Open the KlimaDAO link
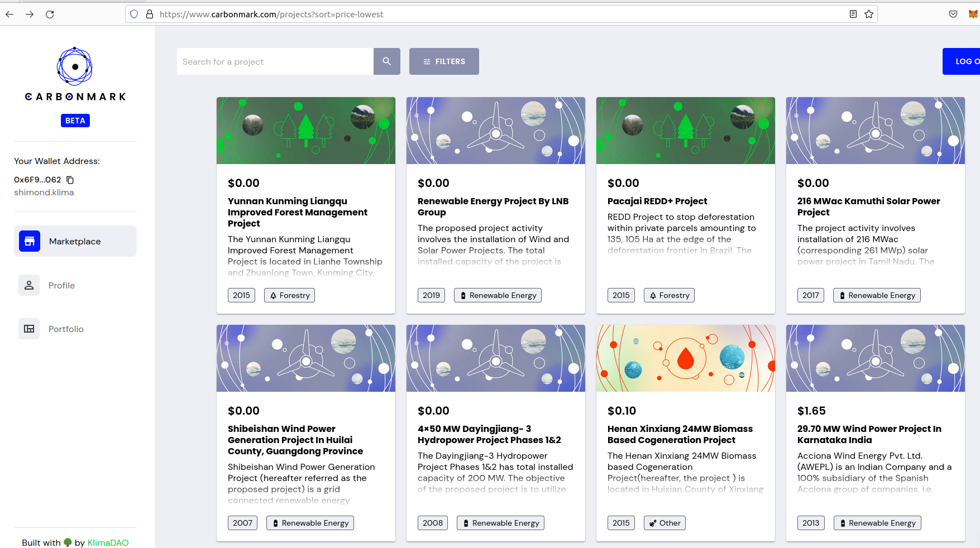The image size is (980, 548). (x=108, y=542)
